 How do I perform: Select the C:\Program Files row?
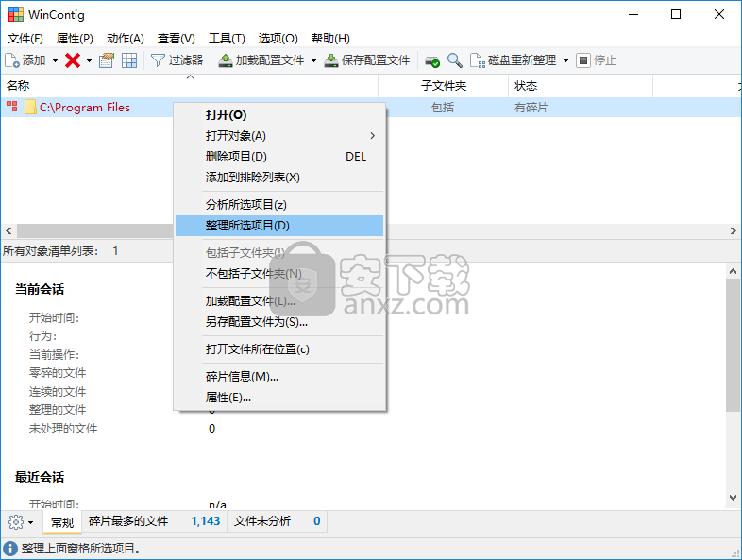tap(371, 108)
